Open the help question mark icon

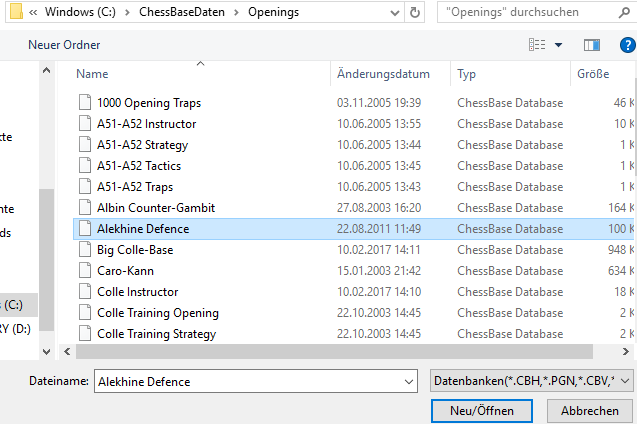pos(628,45)
